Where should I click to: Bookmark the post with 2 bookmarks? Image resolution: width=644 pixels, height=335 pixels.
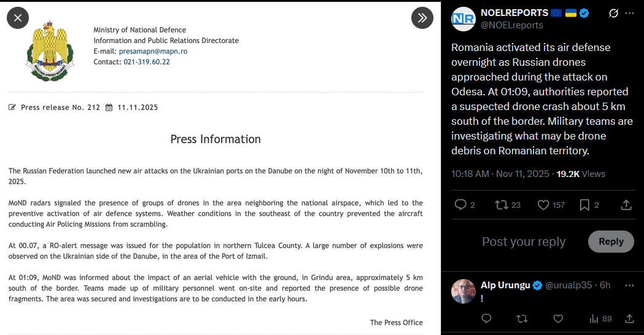click(x=584, y=205)
